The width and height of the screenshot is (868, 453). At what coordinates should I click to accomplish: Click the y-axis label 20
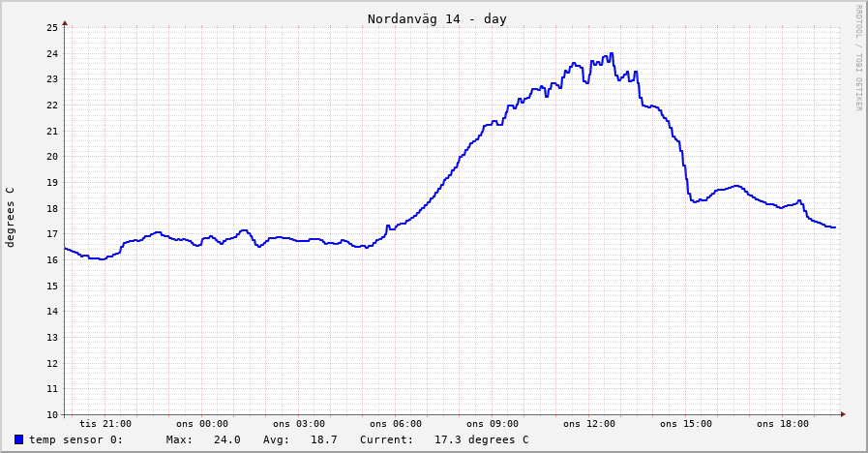coord(52,157)
